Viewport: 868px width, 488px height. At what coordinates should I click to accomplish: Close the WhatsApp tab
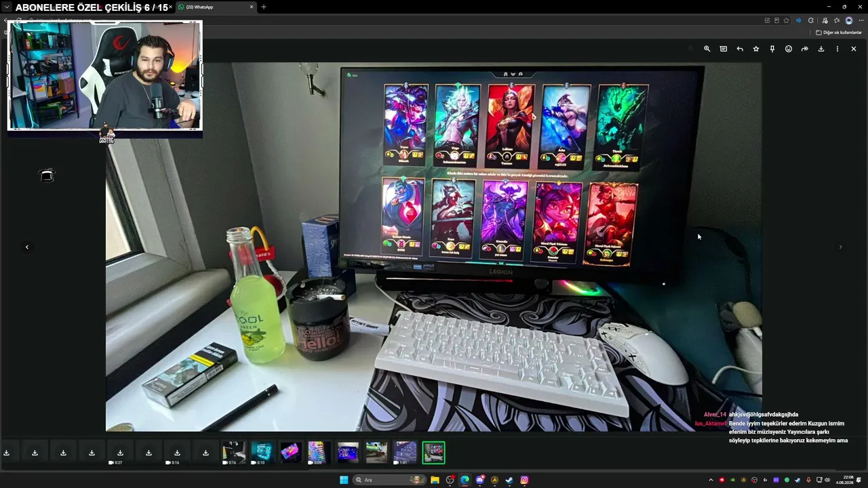pyautogui.click(x=252, y=7)
